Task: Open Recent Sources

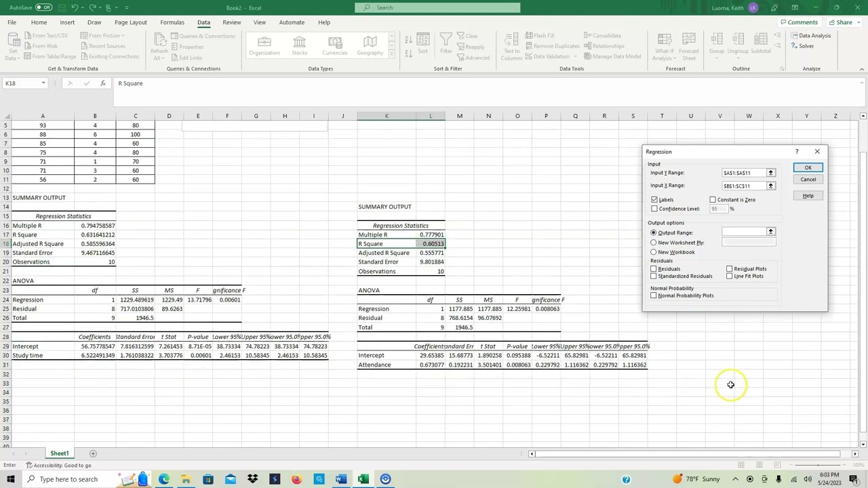Action: click(x=103, y=46)
